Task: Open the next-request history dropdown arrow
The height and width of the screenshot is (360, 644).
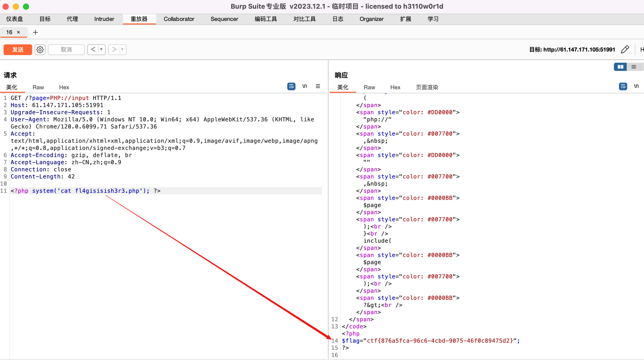Action: pyautogui.click(x=122, y=49)
